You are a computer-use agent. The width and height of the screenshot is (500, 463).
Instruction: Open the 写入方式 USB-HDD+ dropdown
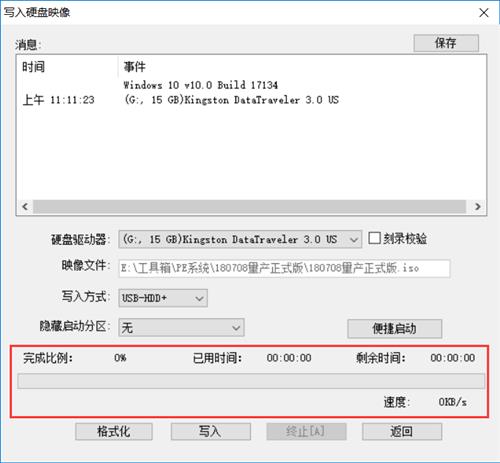(163, 298)
